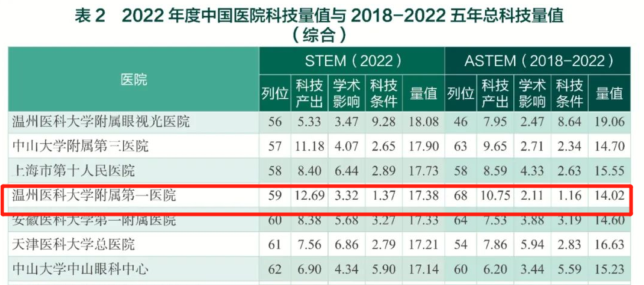
Task: Click the 14.02 ASTEM 量值 cell
Action: tap(609, 195)
